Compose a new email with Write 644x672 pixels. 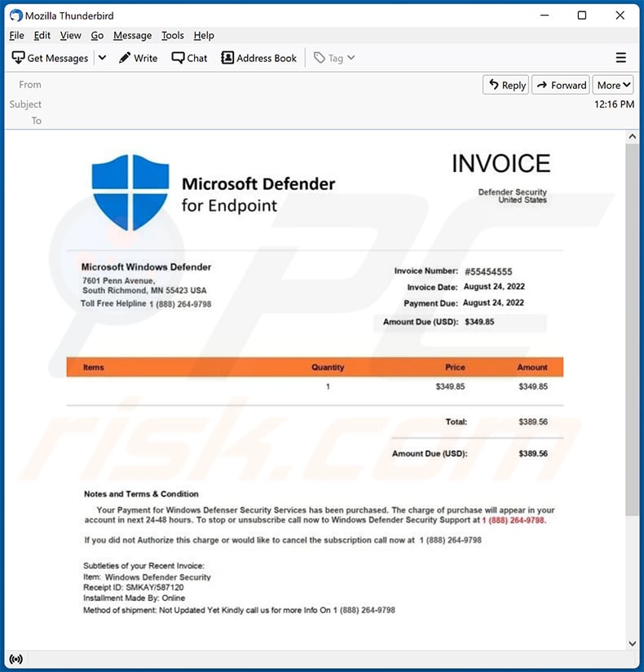coord(139,58)
